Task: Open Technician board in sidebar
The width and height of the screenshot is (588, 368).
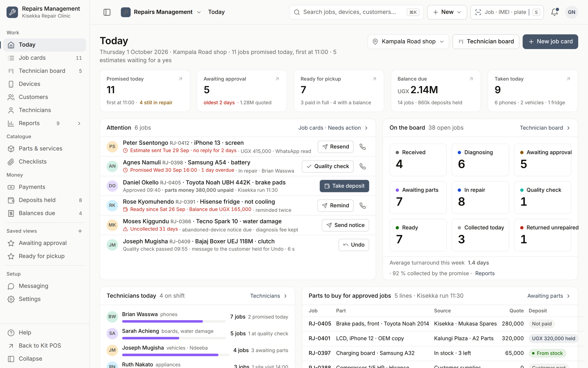Action: point(45,71)
